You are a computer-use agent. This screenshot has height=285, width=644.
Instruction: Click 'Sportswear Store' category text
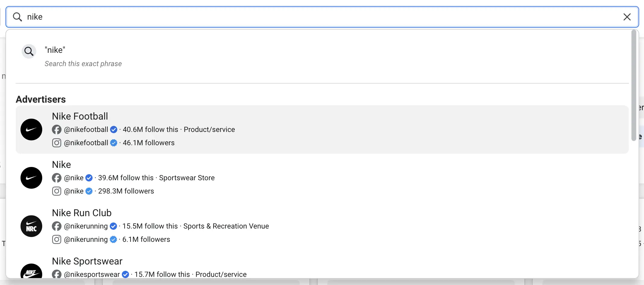pyautogui.click(x=187, y=178)
